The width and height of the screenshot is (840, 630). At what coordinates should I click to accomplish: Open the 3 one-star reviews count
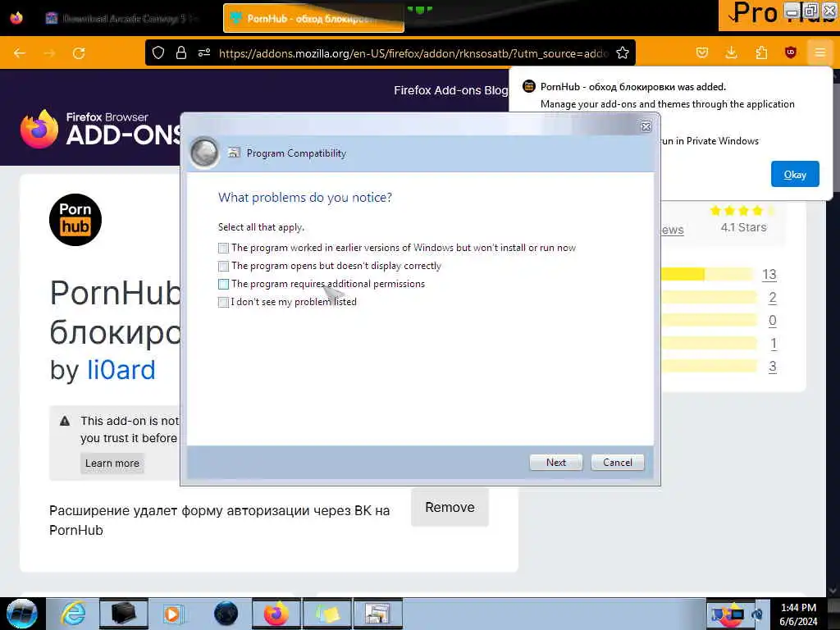773,367
